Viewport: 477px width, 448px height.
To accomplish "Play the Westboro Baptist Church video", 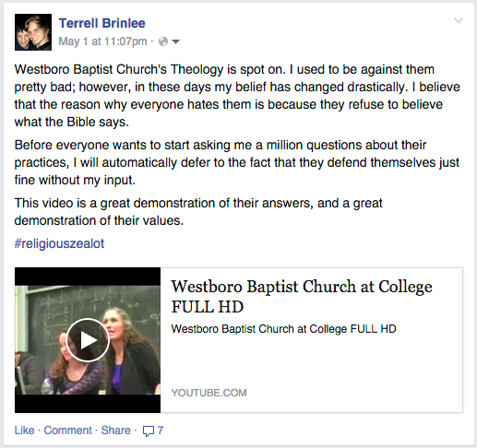I will pos(88,340).
